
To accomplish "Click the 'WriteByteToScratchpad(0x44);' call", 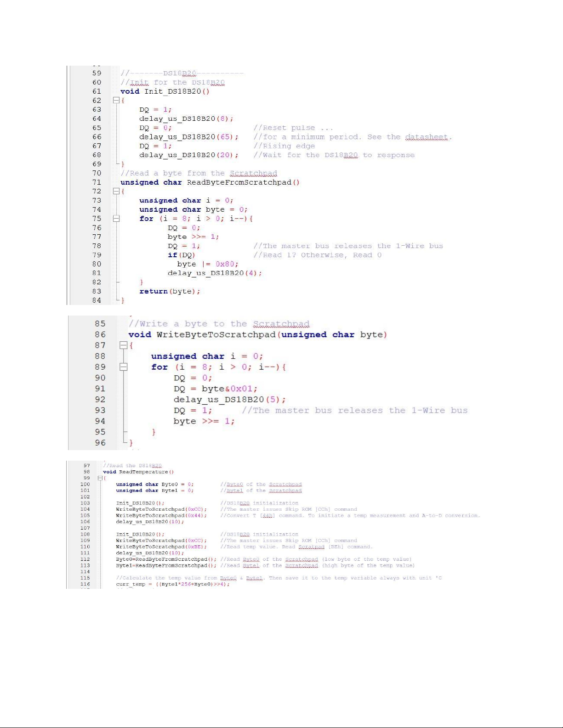I will (161, 515).
